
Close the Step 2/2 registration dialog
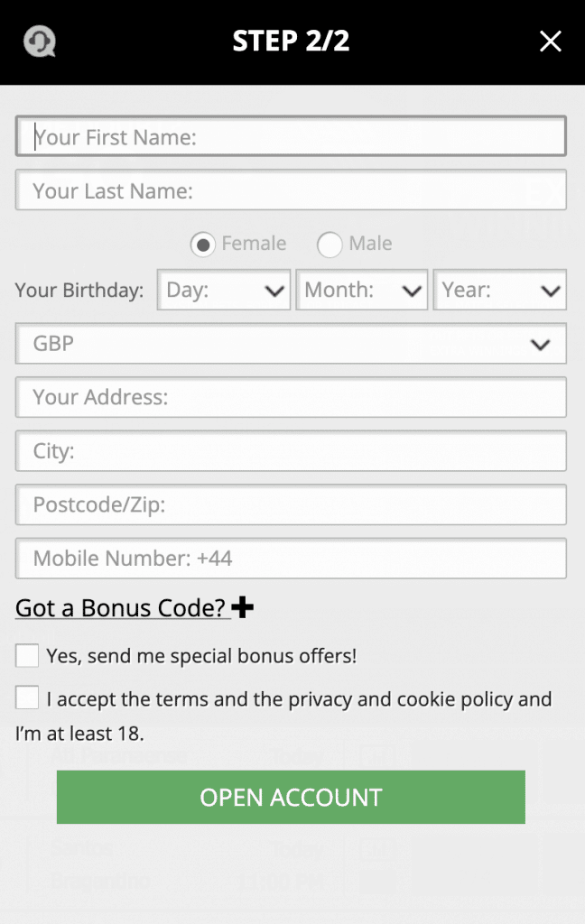[550, 42]
